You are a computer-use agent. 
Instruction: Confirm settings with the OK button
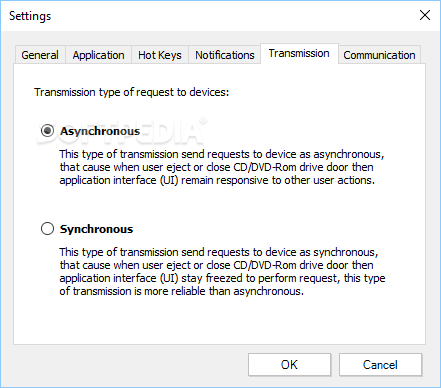289,365
